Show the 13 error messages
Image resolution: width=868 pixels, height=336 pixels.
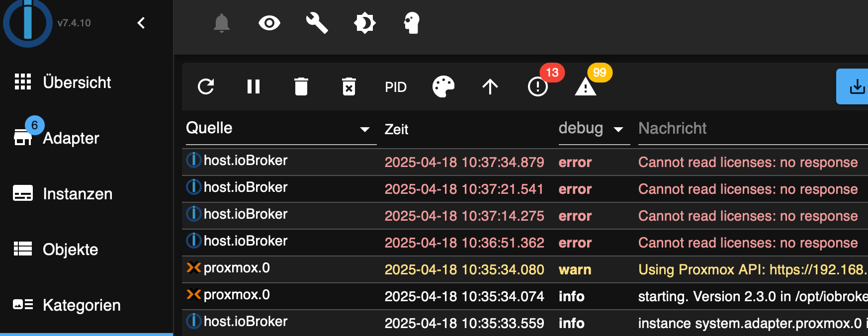click(538, 87)
